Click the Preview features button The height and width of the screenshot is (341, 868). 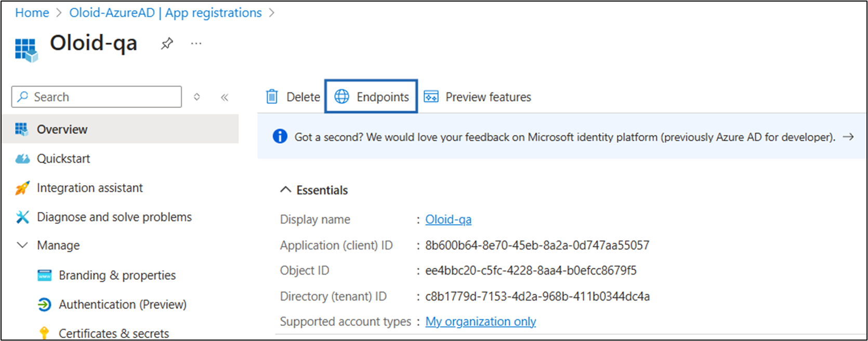tap(478, 97)
